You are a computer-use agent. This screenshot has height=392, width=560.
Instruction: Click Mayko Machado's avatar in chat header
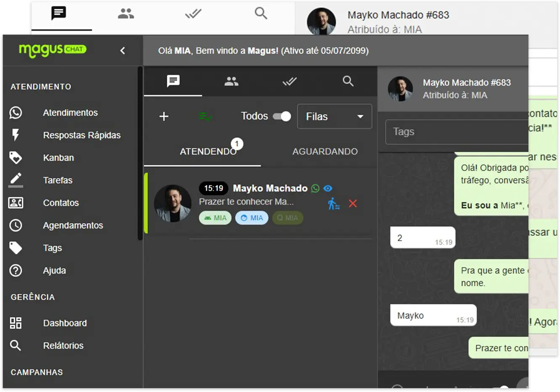(400, 89)
